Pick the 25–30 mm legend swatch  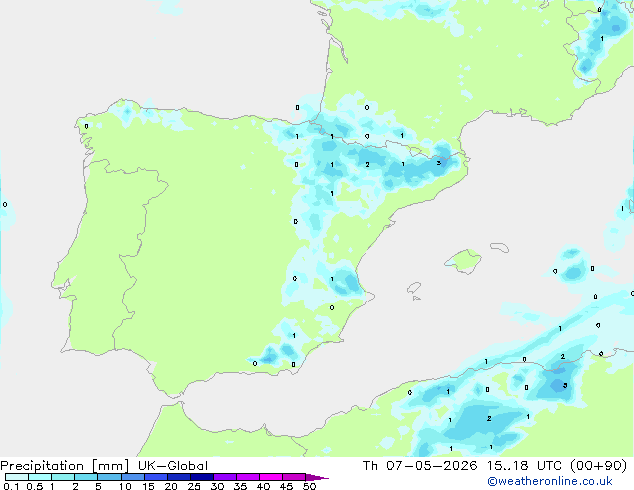201,477
